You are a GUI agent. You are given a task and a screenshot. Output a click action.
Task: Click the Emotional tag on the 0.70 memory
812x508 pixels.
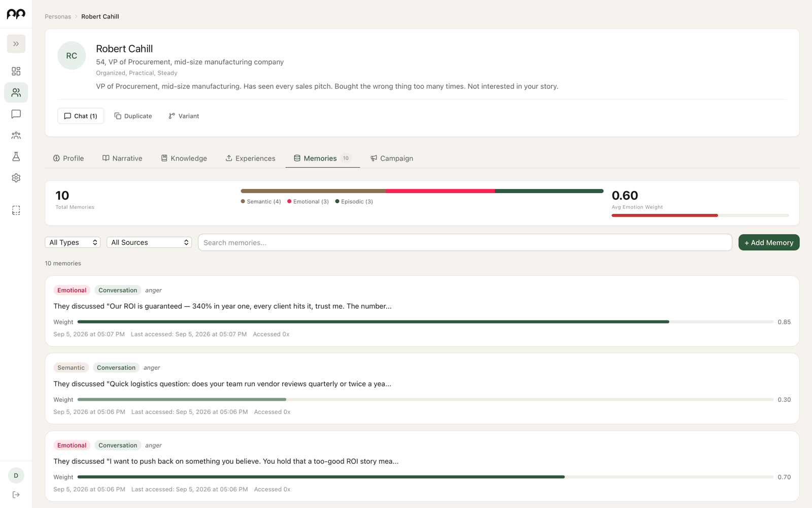click(x=72, y=446)
